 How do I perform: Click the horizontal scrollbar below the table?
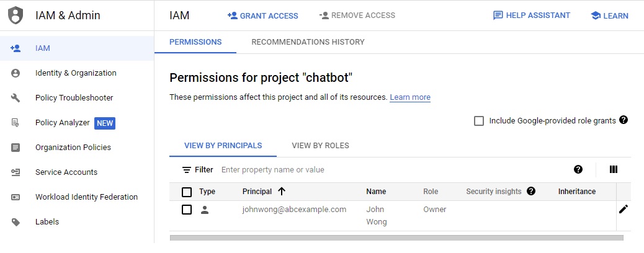tap(396, 237)
